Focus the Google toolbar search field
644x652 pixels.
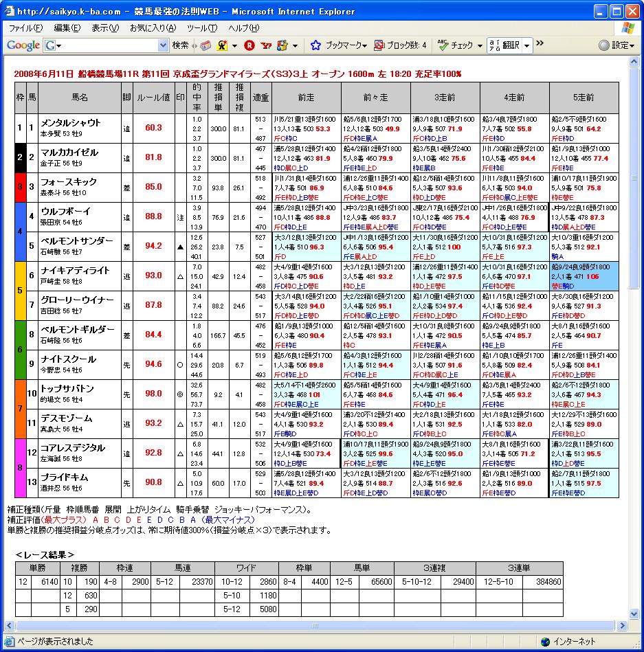(110, 45)
